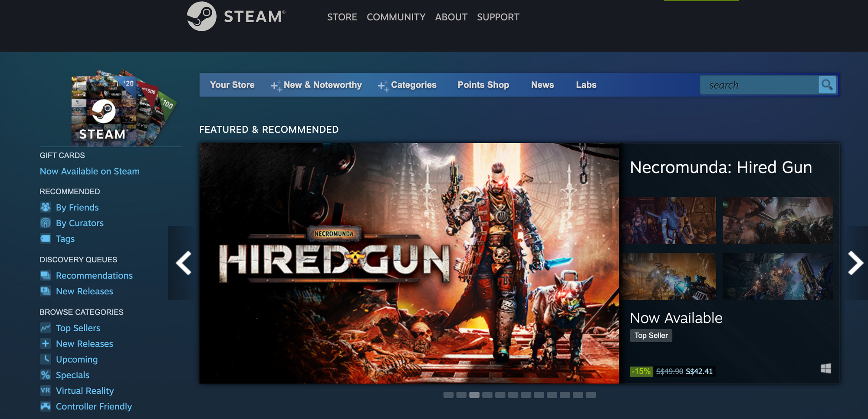Click the Discovery Queues New Releases icon

click(x=46, y=291)
